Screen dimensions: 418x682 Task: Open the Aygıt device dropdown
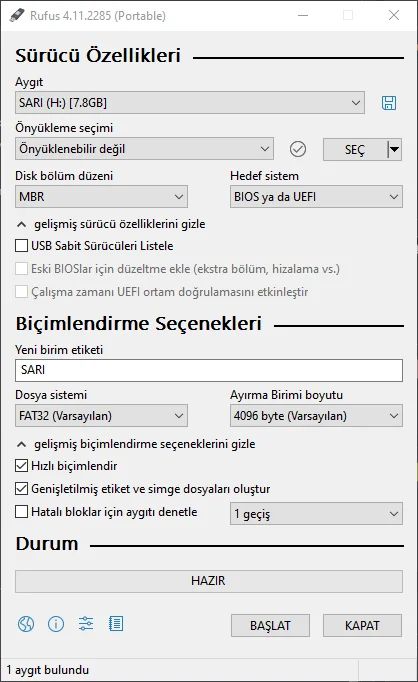click(x=190, y=103)
